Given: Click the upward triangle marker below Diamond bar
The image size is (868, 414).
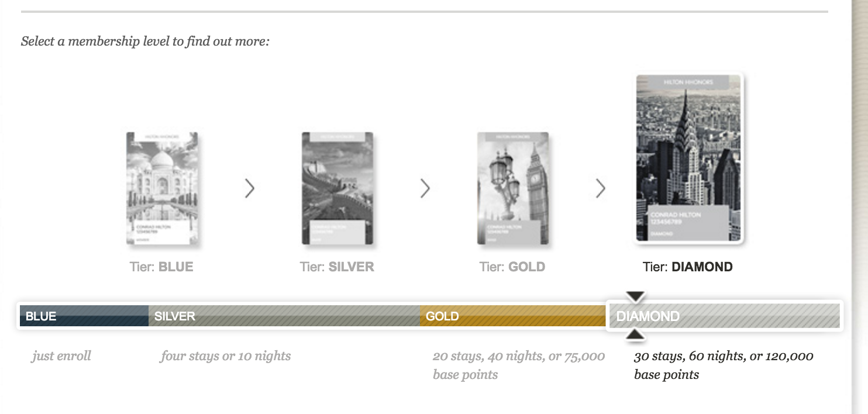Looking at the screenshot, I should point(636,335).
